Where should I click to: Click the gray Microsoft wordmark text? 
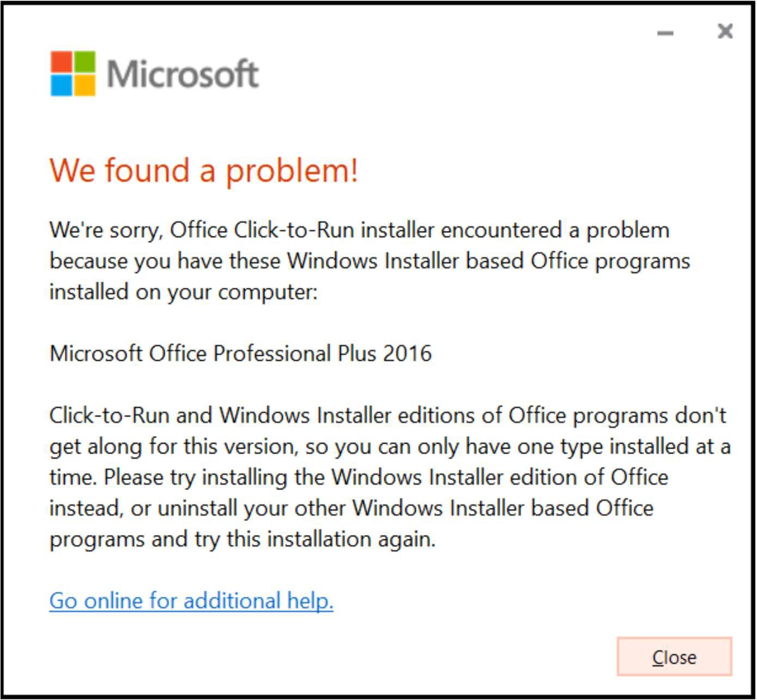click(x=183, y=74)
